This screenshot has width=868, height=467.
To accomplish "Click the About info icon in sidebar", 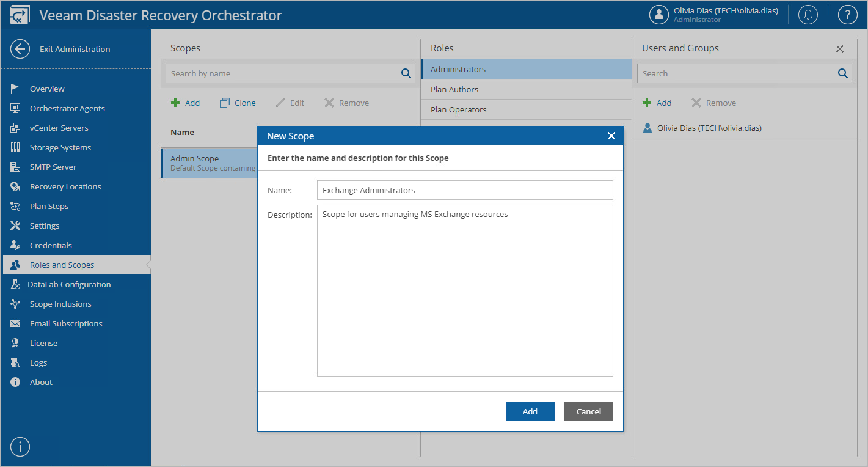I will point(15,382).
